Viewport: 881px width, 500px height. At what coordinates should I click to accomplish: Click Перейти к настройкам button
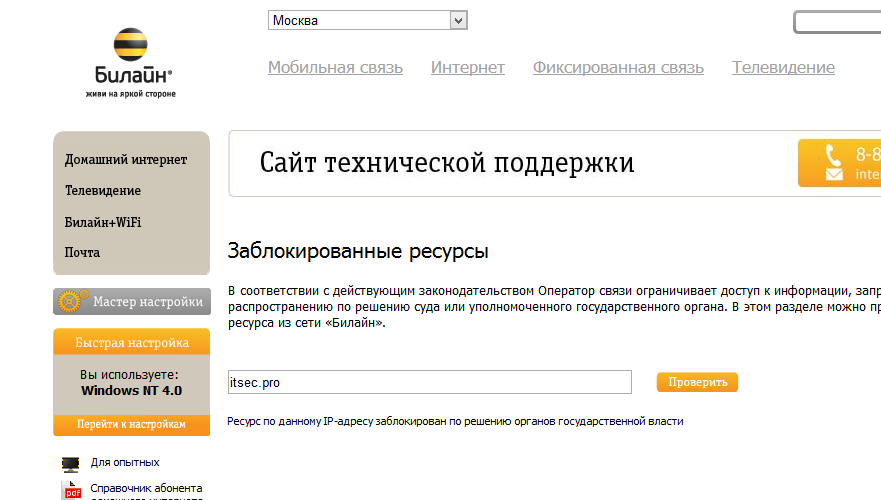[131, 425]
